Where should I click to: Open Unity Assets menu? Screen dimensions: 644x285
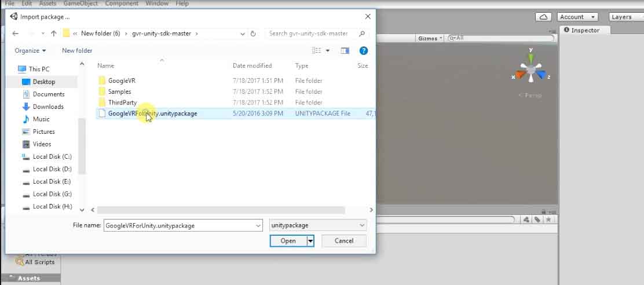(x=47, y=3)
